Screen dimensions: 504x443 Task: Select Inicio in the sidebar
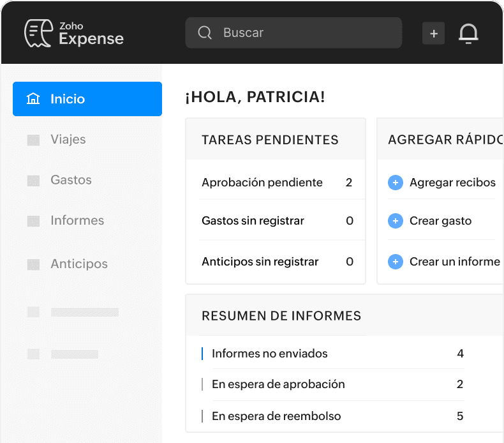[87, 99]
